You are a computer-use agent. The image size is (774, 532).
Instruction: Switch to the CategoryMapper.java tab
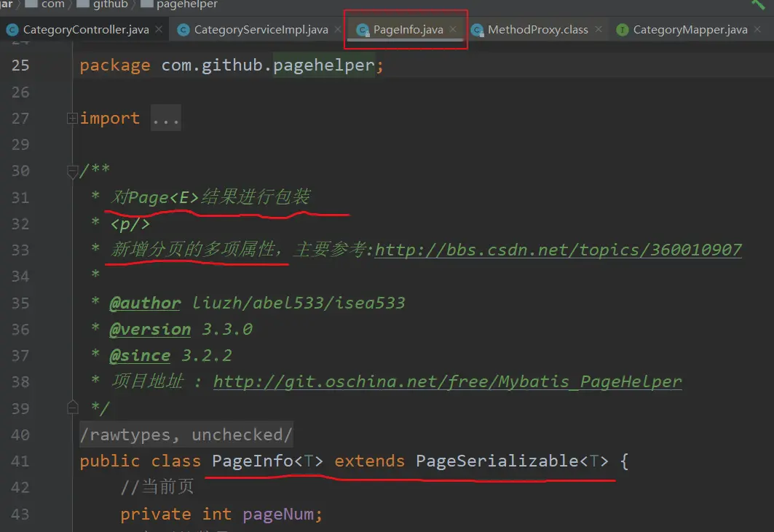click(x=690, y=30)
